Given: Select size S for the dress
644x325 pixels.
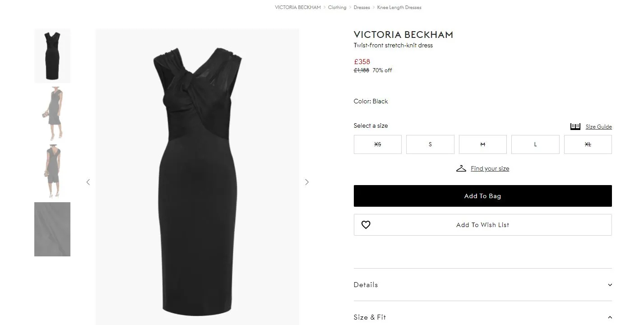Looking at the screenshot, I should (x=430, y=144).
